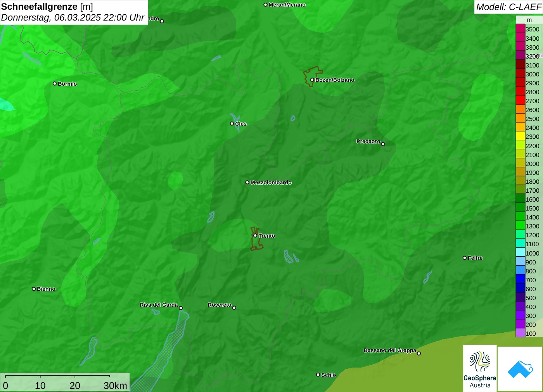Click the 1000 m legend color swatch
Image resolution: width=543 pixels, height=392 pixels.
tap(521, 252)
